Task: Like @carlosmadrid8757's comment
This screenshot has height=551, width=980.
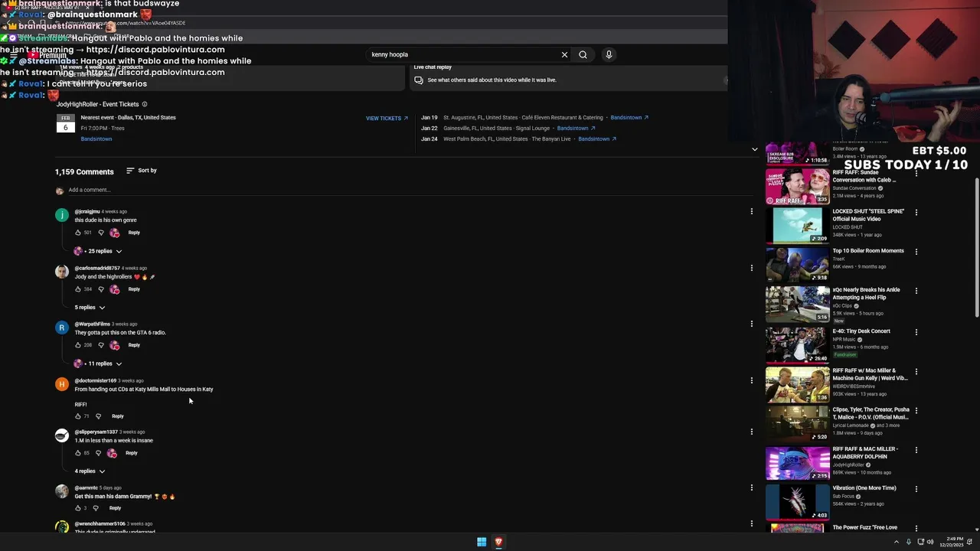Action: coord(78,289)
